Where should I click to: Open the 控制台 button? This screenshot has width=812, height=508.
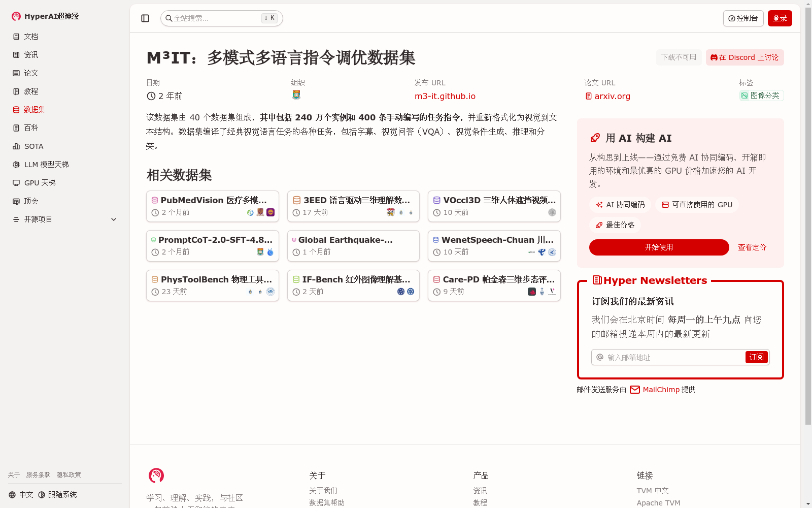pos(743,18)
